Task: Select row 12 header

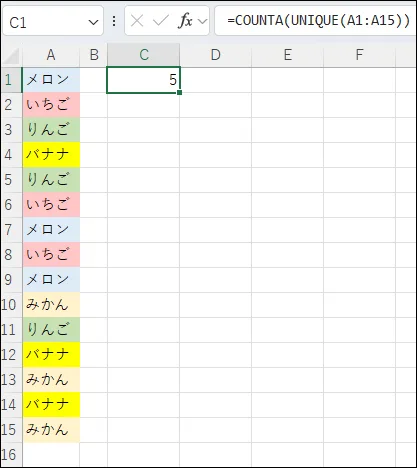Action: click(x=11, y=355)
